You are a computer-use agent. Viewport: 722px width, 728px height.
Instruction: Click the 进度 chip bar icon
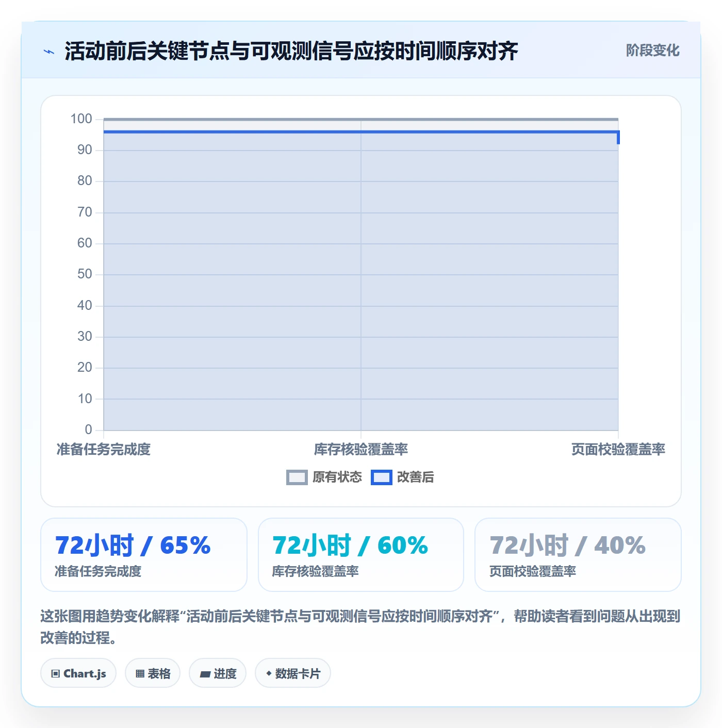[205, 674]
